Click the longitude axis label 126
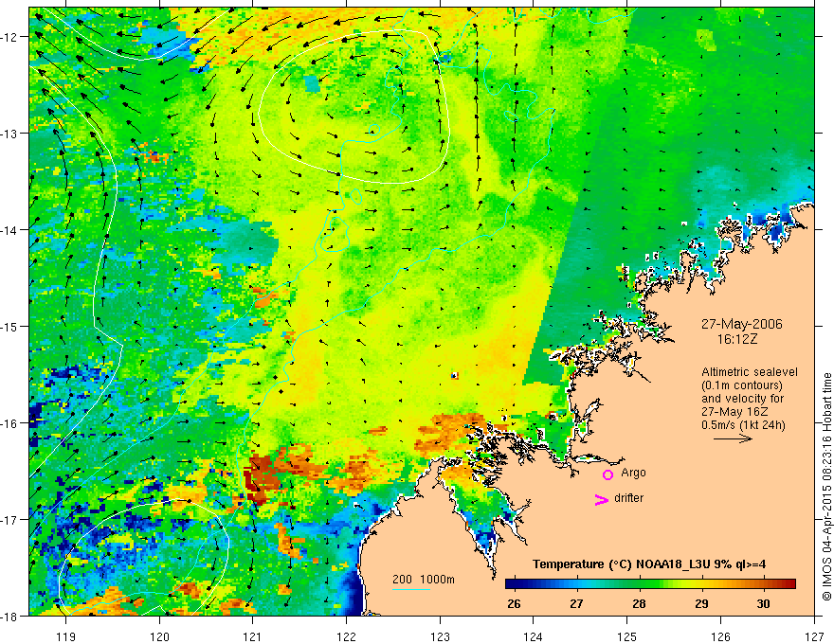Viewport: 834px width, 644px height. [x=720, y=636]
